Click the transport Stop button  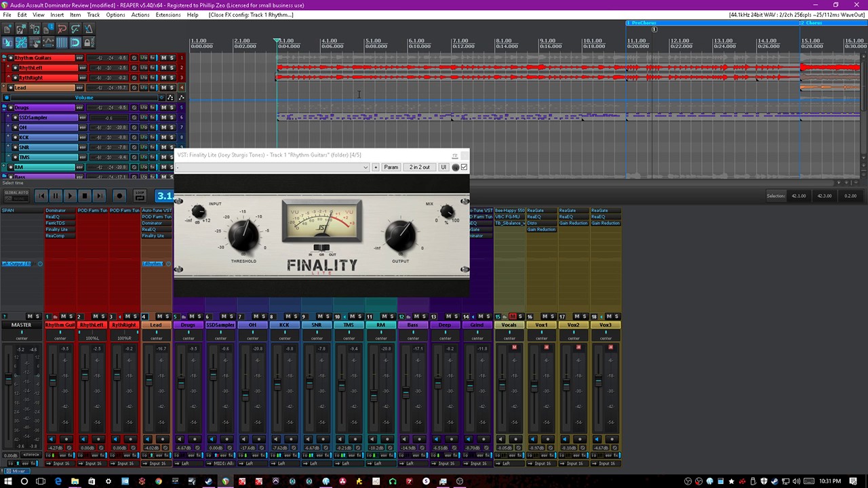click(84, 196)
